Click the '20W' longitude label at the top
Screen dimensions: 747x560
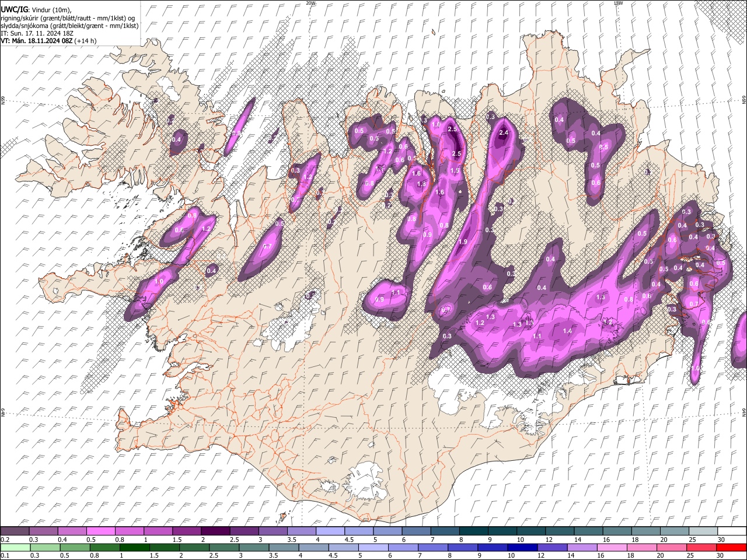(x=310, y=3)
